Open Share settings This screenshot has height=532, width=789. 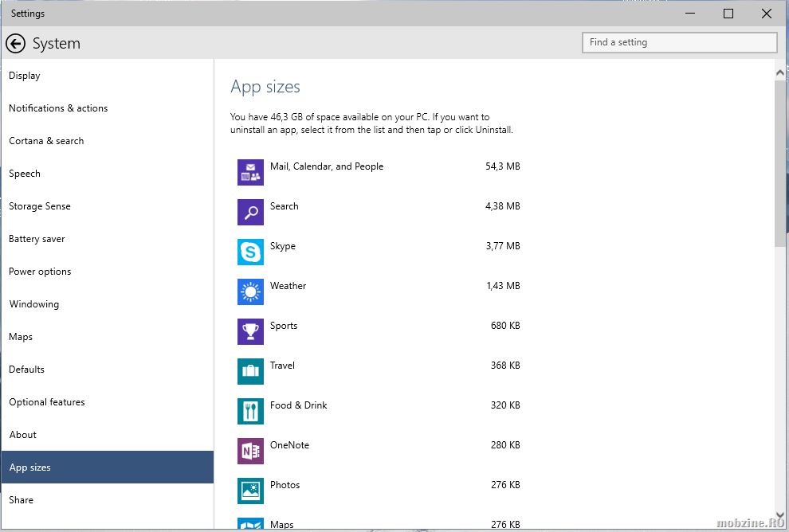(x=107, y=500)
